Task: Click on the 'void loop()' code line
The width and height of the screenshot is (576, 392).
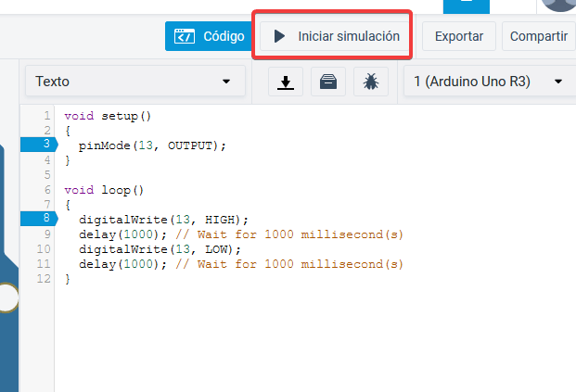Action: point(104,190)
